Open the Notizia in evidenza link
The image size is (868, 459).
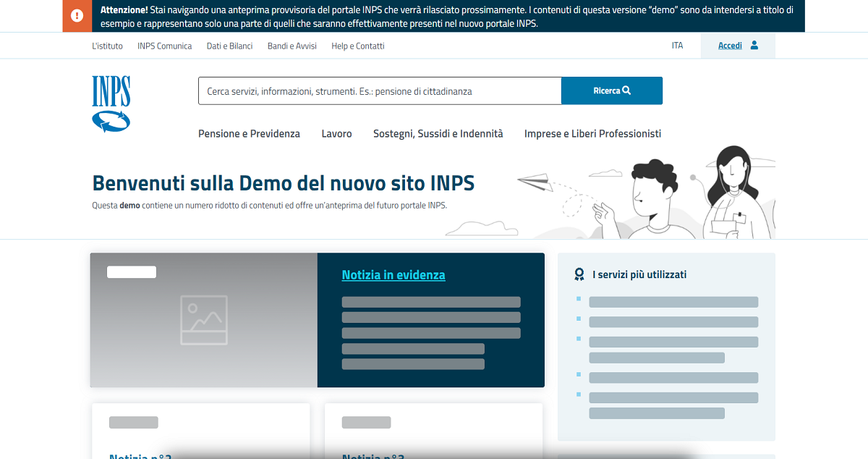point(393,275)
